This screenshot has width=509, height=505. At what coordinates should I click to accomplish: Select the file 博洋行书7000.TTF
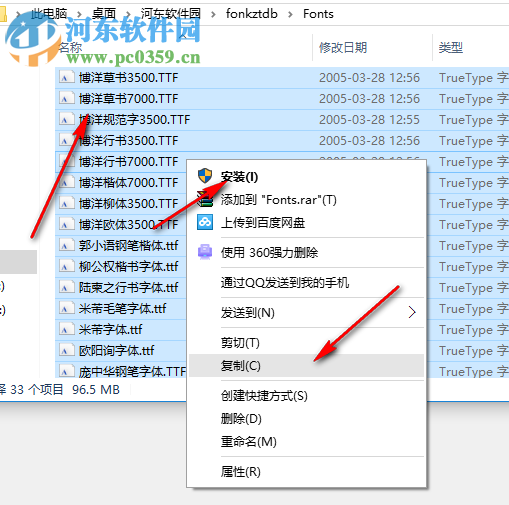tap(128, 162)
